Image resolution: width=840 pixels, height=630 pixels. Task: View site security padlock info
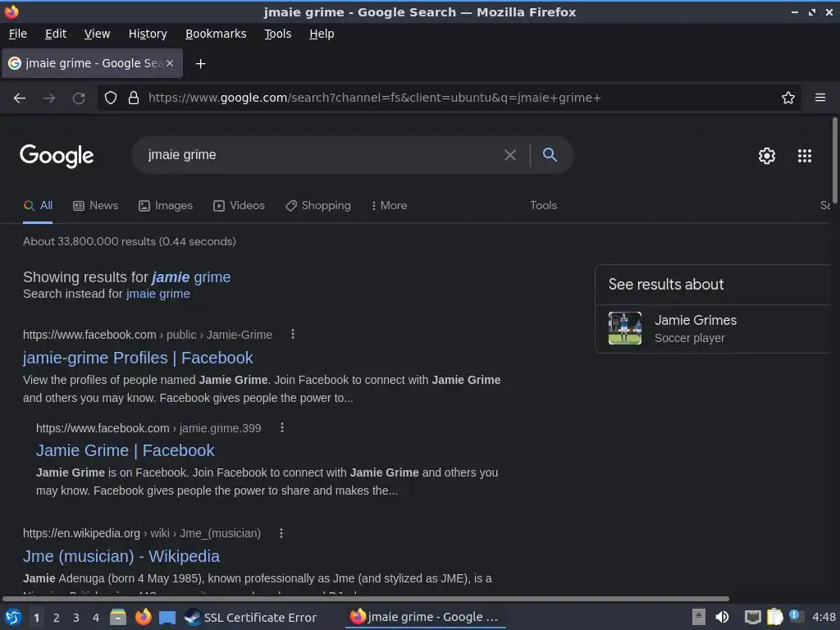[x=134, y=98]
